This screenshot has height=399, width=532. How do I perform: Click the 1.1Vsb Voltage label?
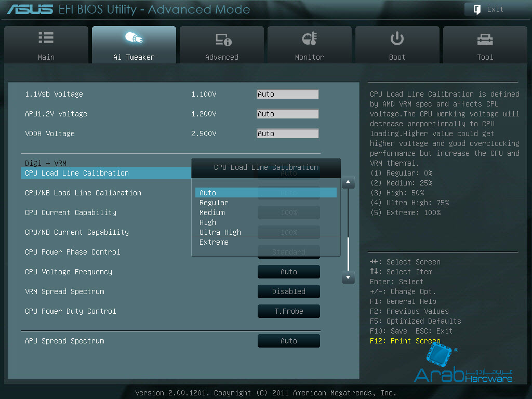54,94
